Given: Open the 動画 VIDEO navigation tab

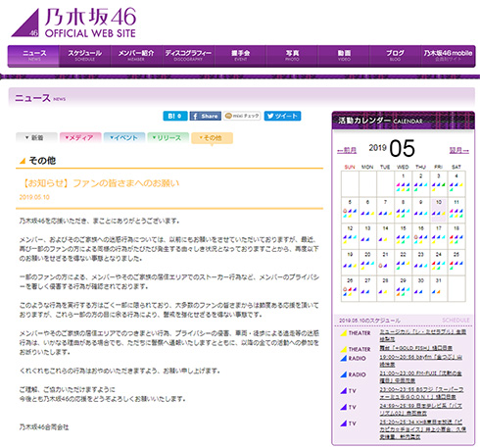Looking at the screenshot, I should pyautogui.click(x=344, y=56).
